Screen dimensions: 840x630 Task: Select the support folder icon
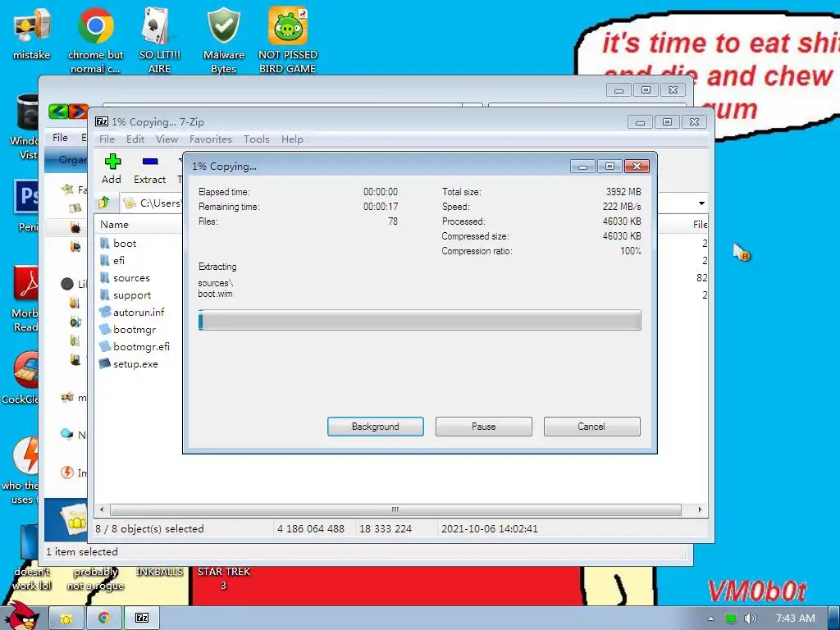pyautogui.click(x=105, y=295)
